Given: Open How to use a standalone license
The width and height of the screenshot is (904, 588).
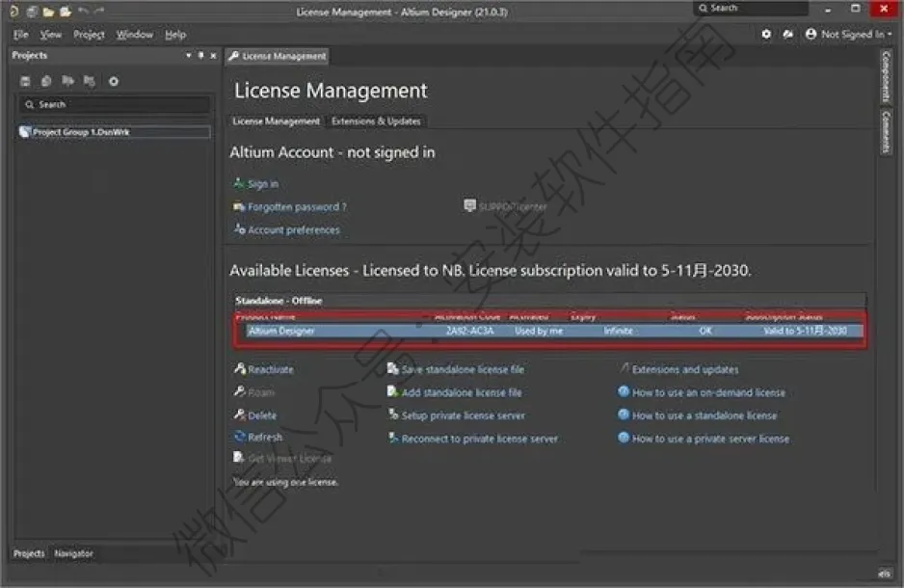Looking at the screenshot, I should 705,415.
